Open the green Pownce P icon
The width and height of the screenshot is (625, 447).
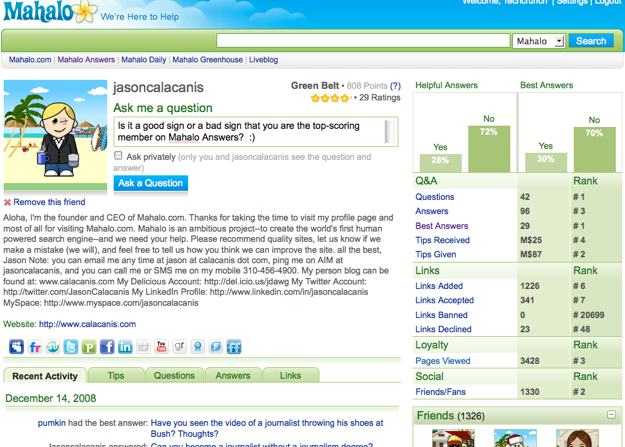point(89,347)
